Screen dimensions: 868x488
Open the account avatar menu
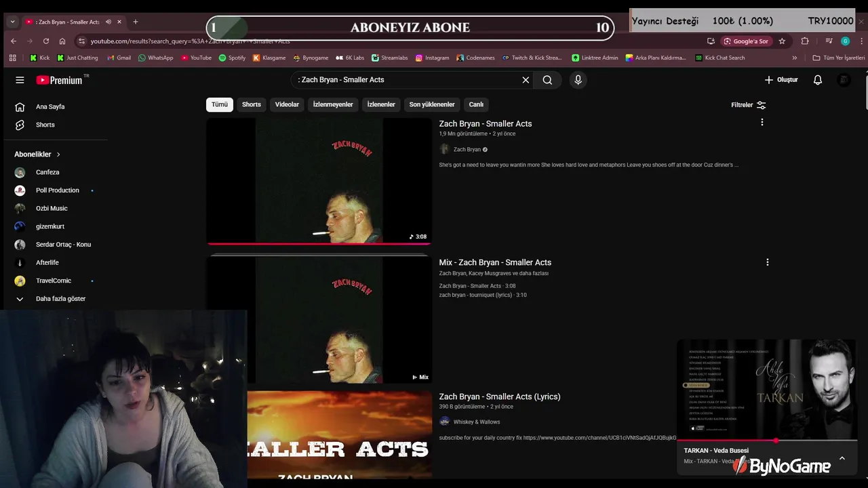point(844,80)
